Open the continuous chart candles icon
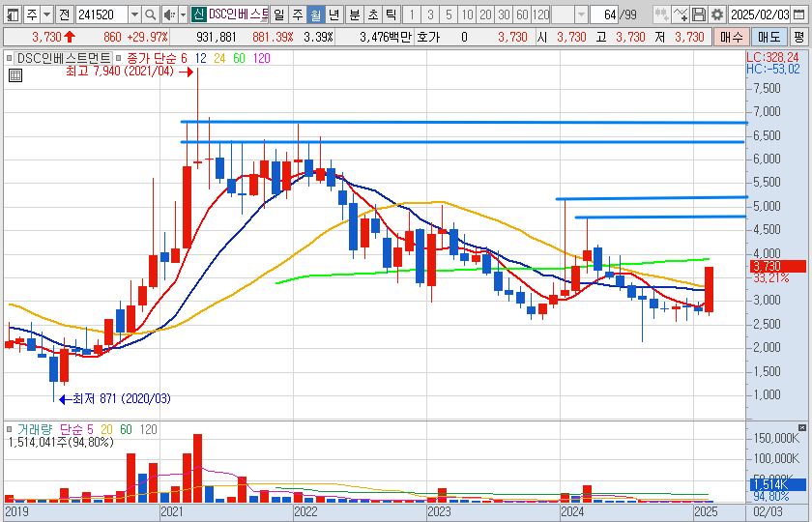Image resolution: width=812 pixels, height=522 pixels. pyautogui.click(x=661, y=14)
